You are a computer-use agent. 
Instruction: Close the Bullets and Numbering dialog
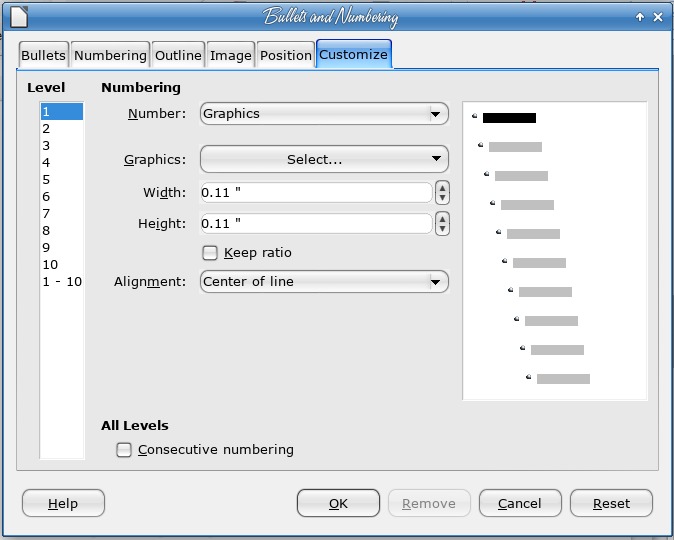[x=658, y=17]
